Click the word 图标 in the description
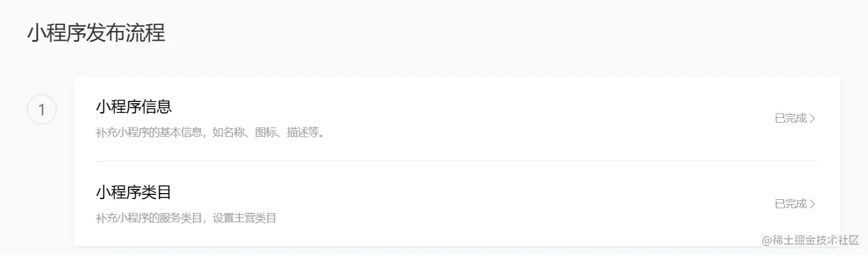This screenshot has width=868, height=255. pos(266,132)
